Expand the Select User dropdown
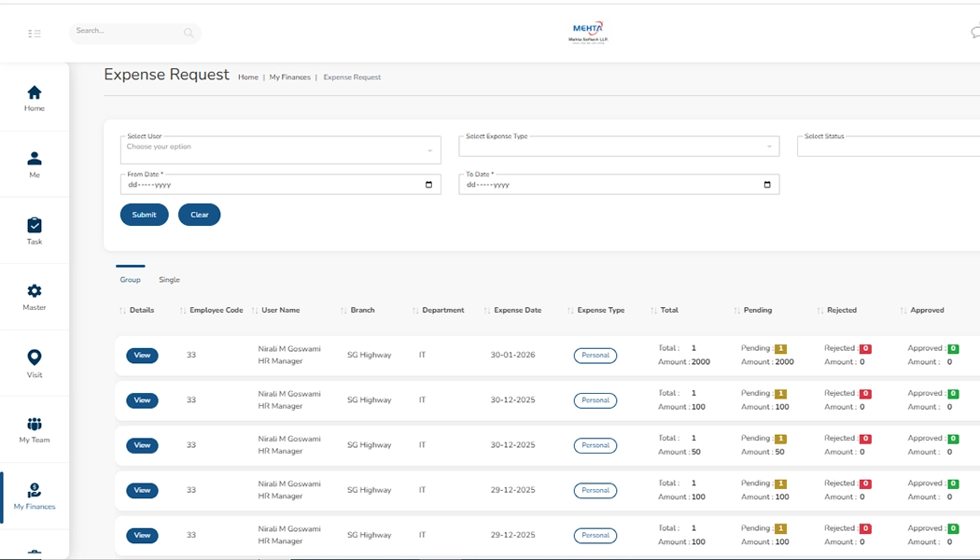Screen dimensions: 980x560 280,148
